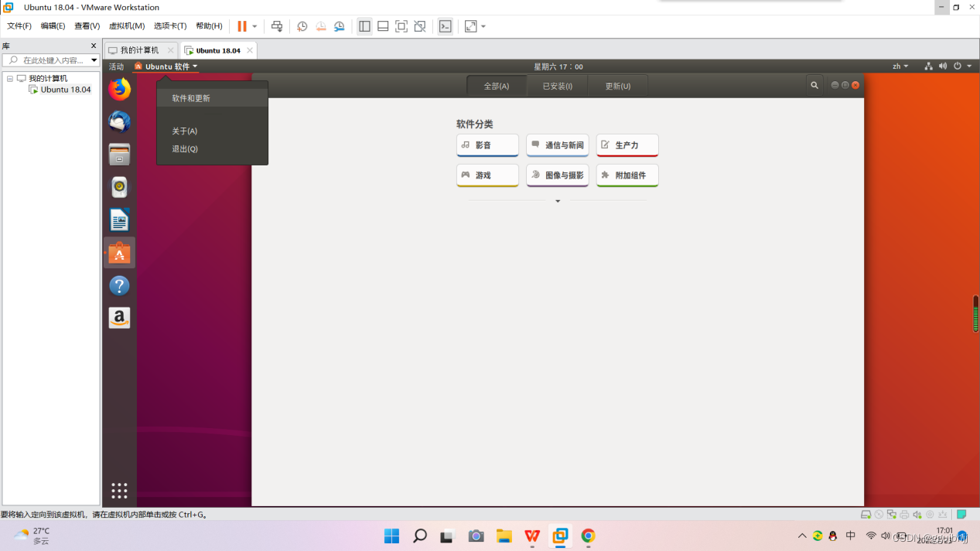Open the VMware message log icon

[x=961, y=515]
